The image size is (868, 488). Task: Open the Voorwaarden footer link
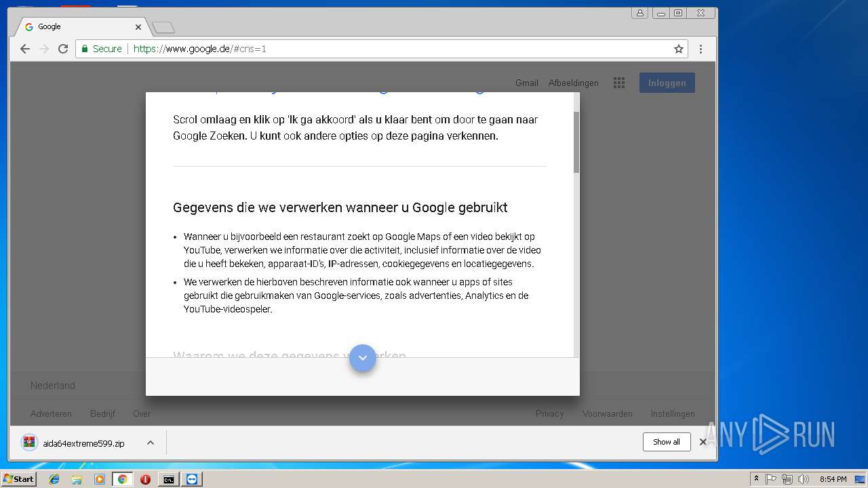pyautogui.click(x=607, y=413)
